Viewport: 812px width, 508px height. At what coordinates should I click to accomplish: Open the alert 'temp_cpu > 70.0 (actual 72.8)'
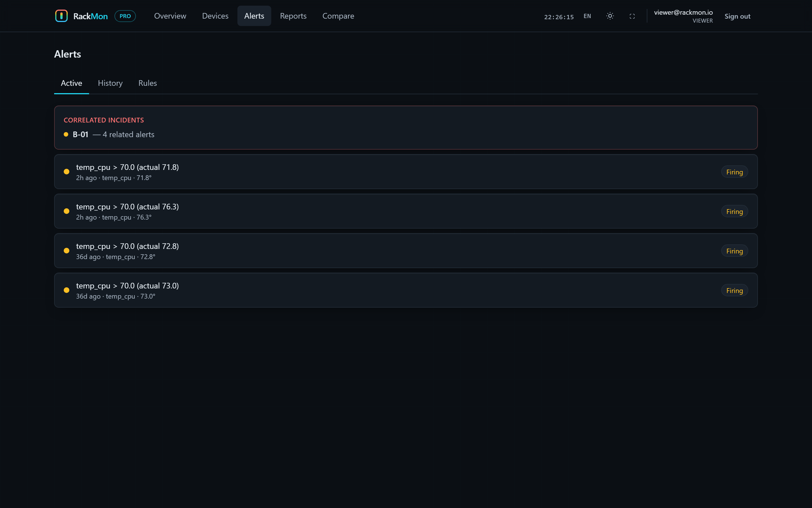pos(406,251)
